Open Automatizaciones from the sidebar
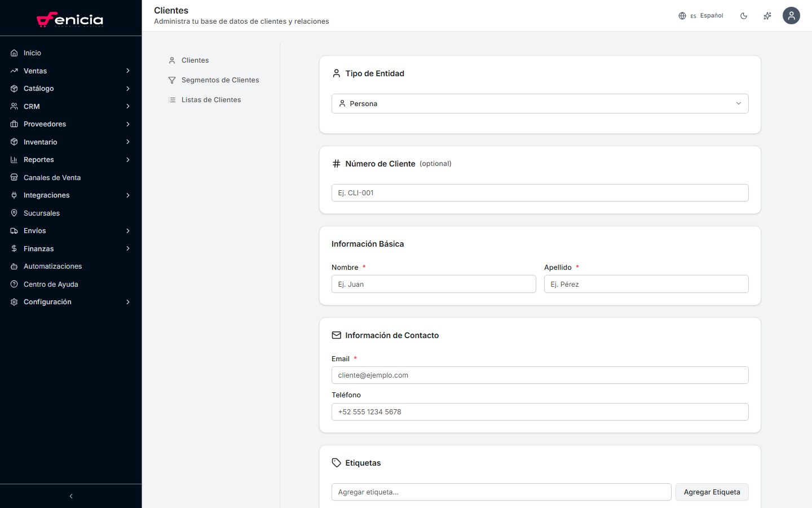812x508 pixels. tap(52, 266)
